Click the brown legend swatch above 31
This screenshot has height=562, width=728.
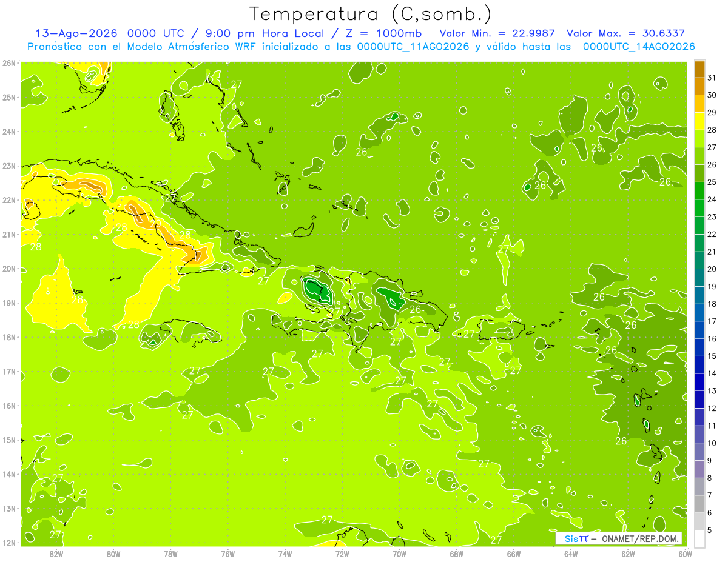(x=699, y=69)
